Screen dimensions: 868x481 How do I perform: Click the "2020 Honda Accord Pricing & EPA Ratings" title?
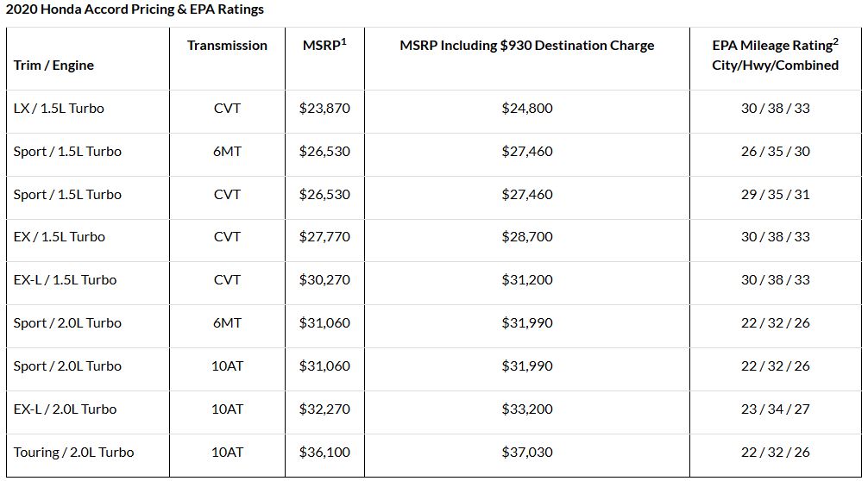click(x=135, y=9)
